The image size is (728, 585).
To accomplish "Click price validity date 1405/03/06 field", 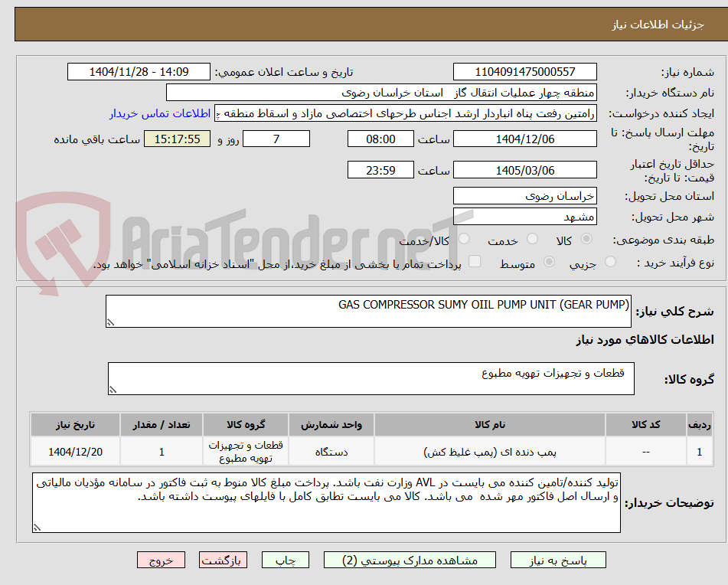I will tap(524, 170).
